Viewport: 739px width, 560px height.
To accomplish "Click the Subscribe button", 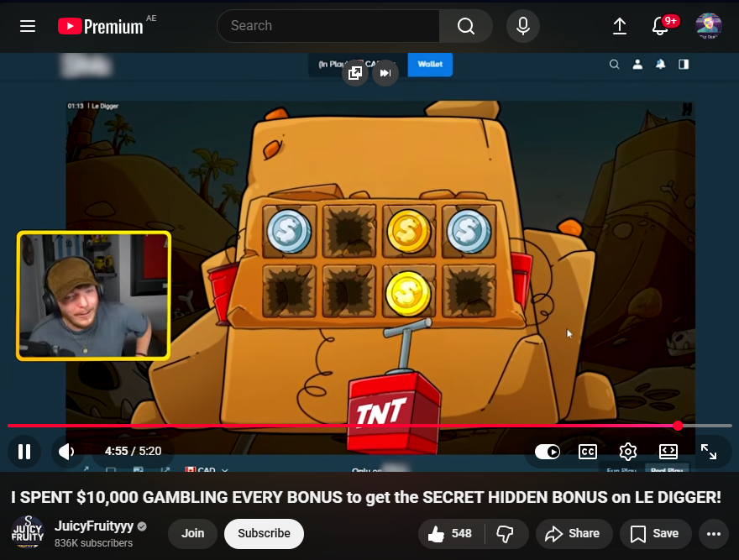I will (x=264, y=534).
